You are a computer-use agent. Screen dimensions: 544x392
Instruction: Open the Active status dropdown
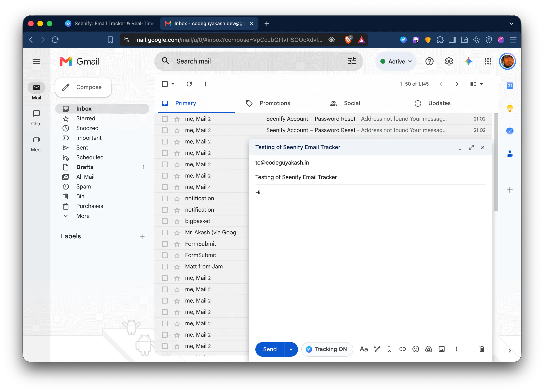click(x=396, y=61)
